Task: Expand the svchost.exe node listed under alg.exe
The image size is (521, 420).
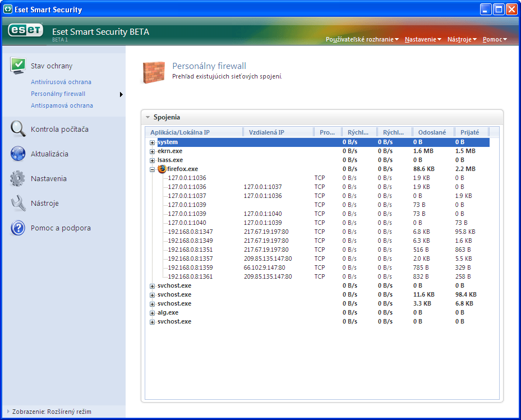Action: (152, 322)
